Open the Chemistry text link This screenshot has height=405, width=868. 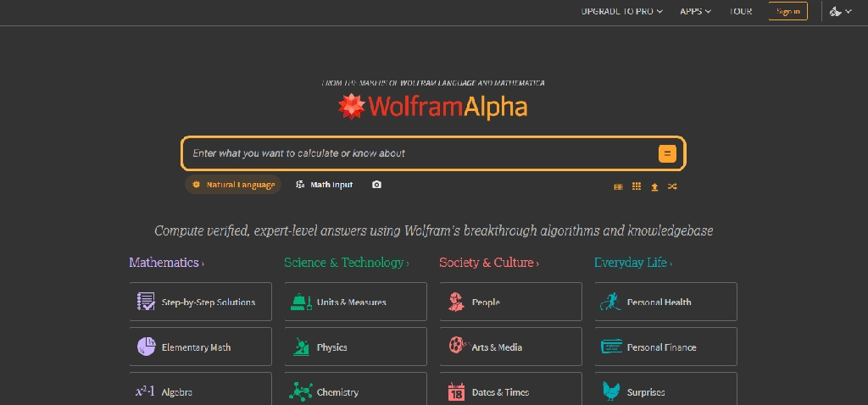coord(337,392)
